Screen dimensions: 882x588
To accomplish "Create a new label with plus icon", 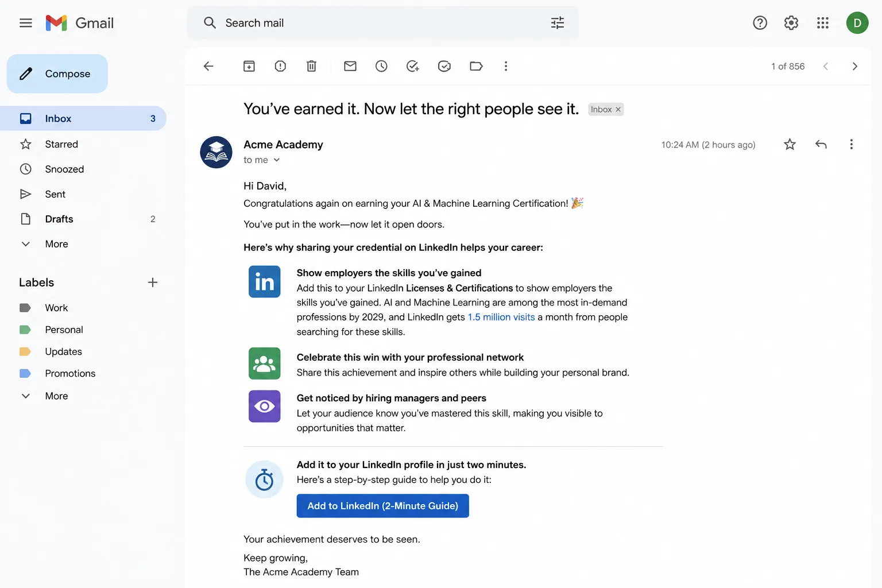I will click(x=153, y=283).
